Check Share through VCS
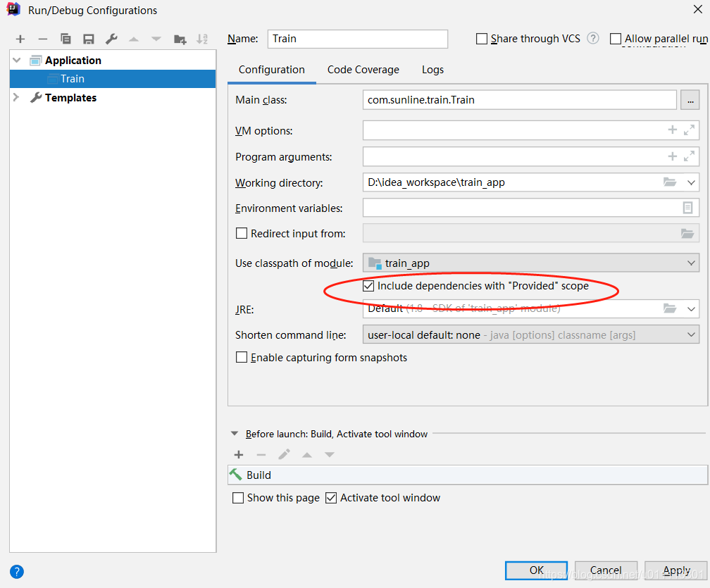Image resolution: width=710 pixels, height=588 pixels. 483,39
